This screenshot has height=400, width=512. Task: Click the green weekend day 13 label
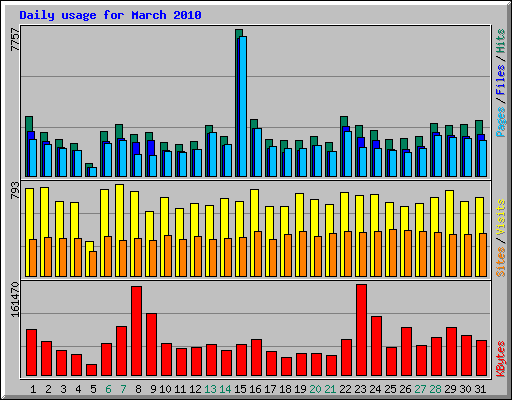(210, 389)
